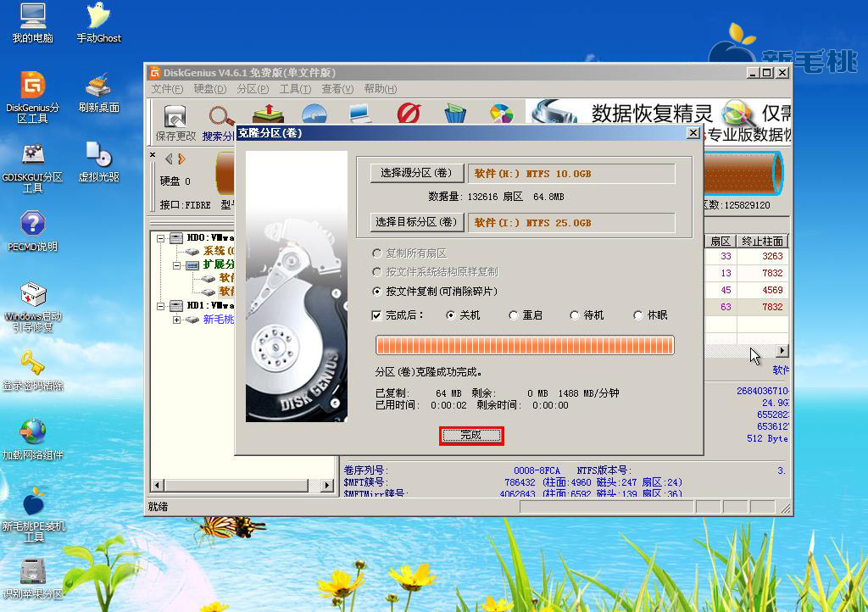
Task: Open the 工具(T) menu
Action: (295, 89)
